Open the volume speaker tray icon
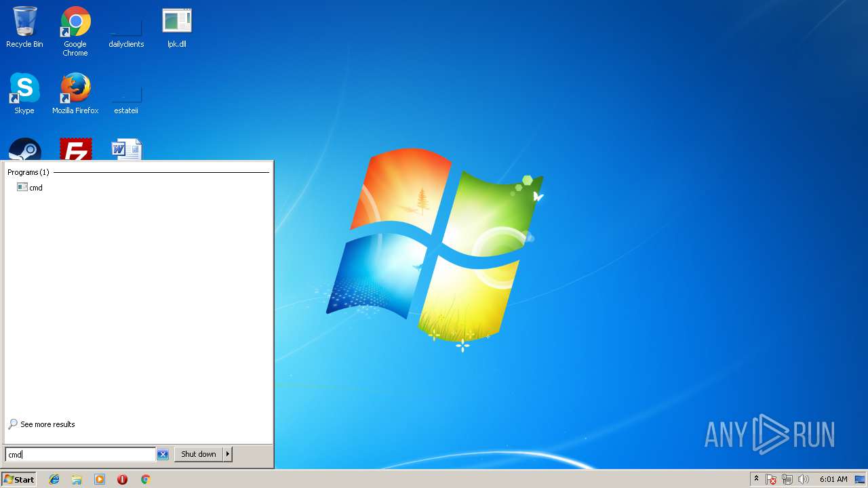This screenshot has width=868, height=488. point(804,479)
